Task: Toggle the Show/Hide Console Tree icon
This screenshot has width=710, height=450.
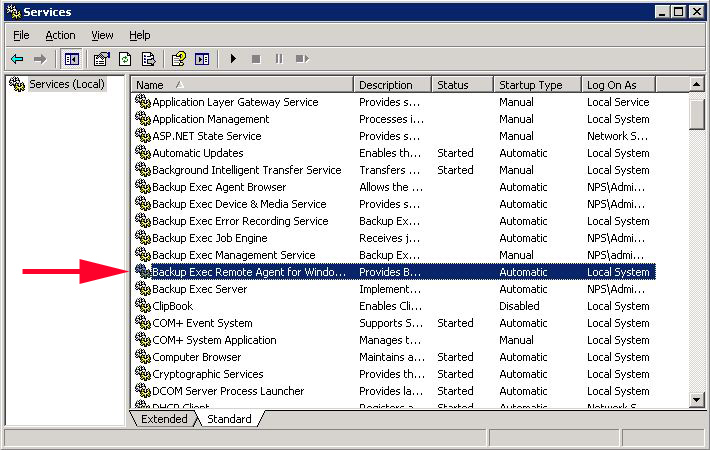Action: pyautogui.click(x=72, y=59)
